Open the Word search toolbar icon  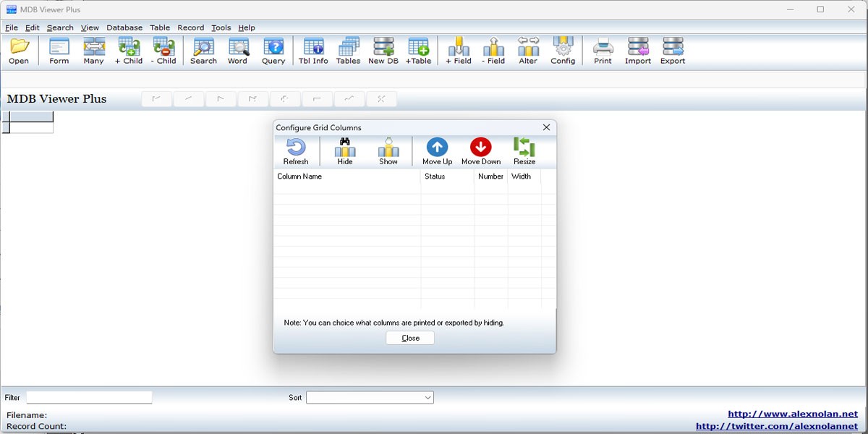click(238, 51)
